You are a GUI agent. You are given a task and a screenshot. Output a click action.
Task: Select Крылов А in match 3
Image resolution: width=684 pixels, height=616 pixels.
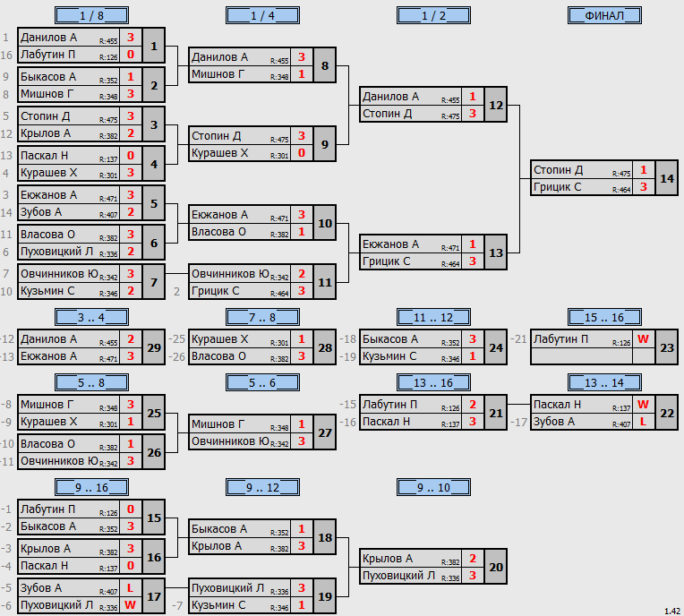(x=46, y=133)
